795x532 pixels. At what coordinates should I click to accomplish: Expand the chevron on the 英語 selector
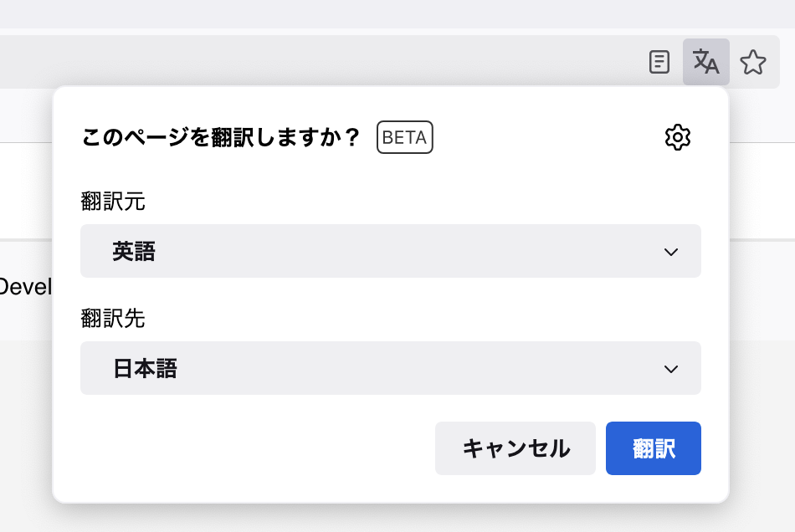pos(671,252)
